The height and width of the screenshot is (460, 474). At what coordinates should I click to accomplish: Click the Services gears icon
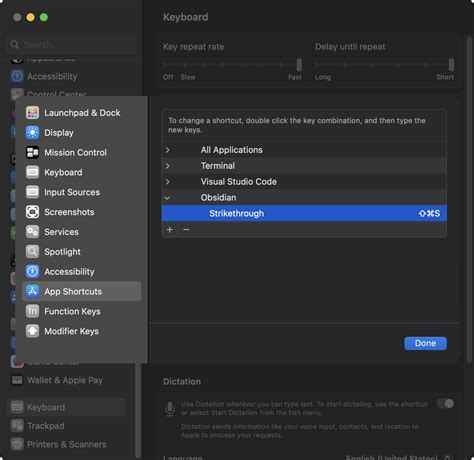32,232
